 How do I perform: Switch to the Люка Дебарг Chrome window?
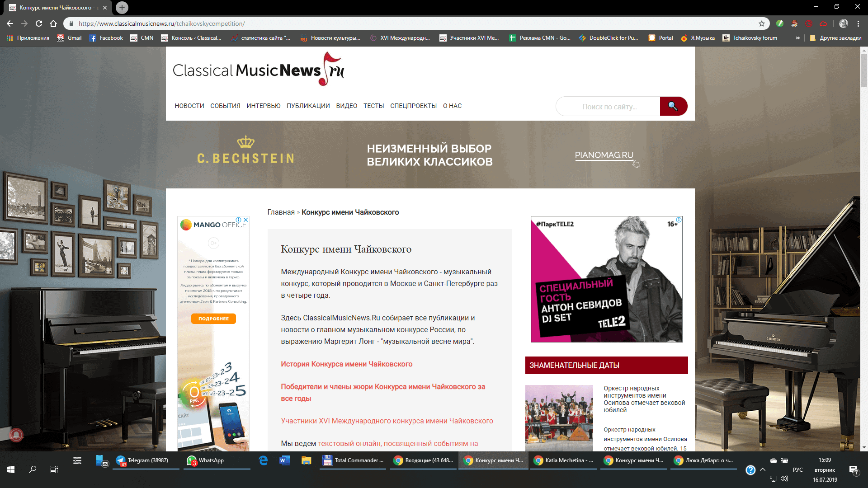704,460
